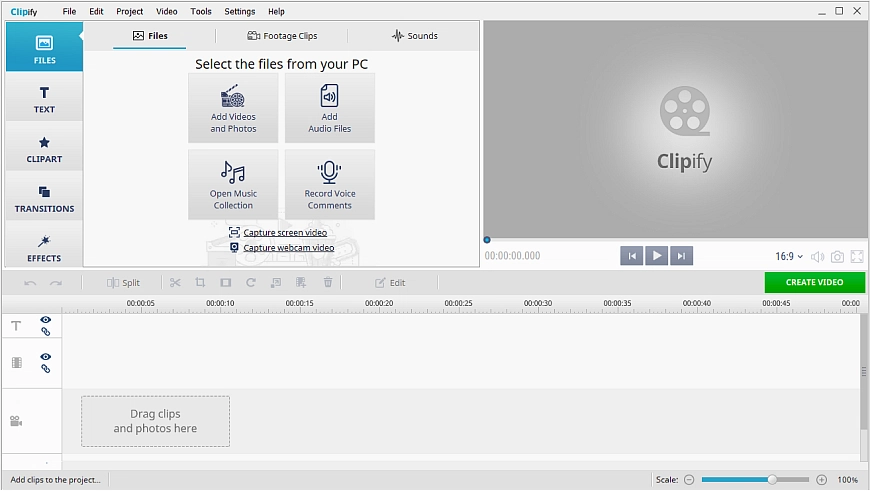This screenshot has height=492, width=870.
Task: Click the Undo arrow icon
Action: [x=30, y=283]
